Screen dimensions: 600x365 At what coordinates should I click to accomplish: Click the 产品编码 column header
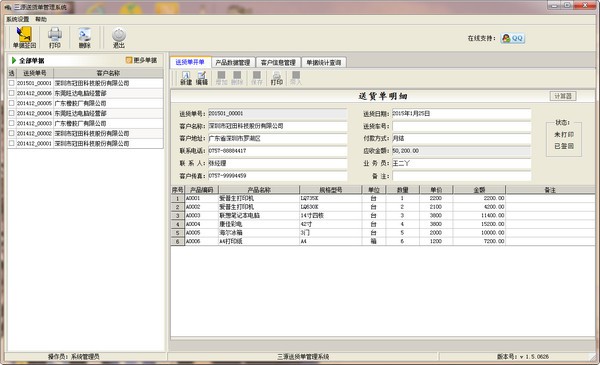(x=202, y=190)
